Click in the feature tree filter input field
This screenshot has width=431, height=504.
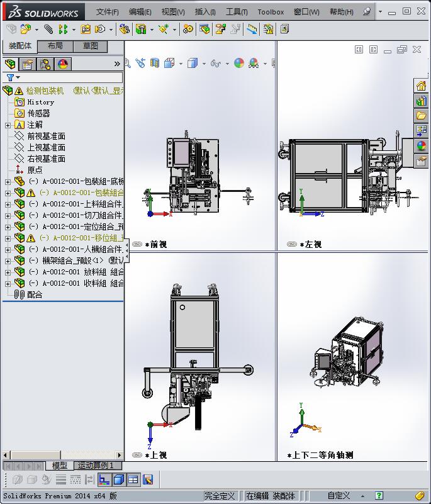71,77
